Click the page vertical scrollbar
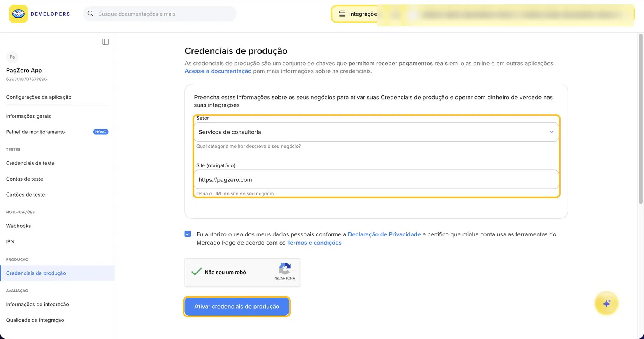Image resolution: width=644 pixels, height=339 pixels. coord(641,118)
